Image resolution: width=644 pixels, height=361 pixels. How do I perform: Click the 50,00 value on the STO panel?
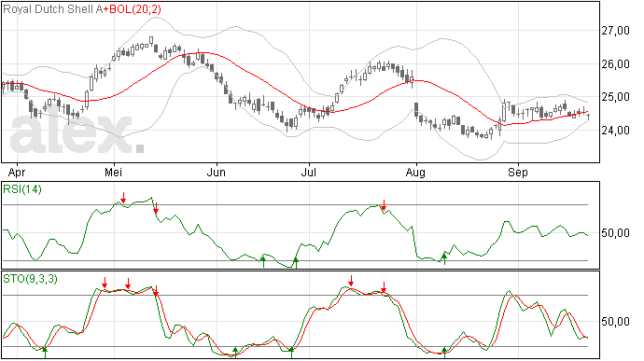(615, 322)
